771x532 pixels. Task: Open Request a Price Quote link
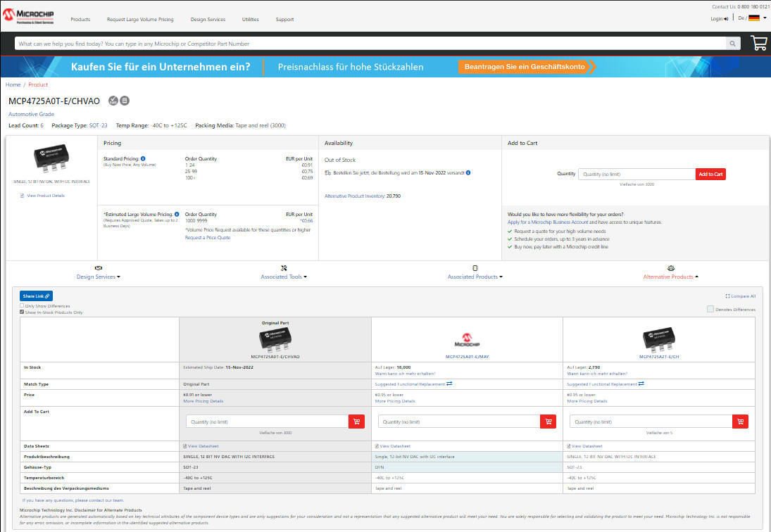[208, 237]
